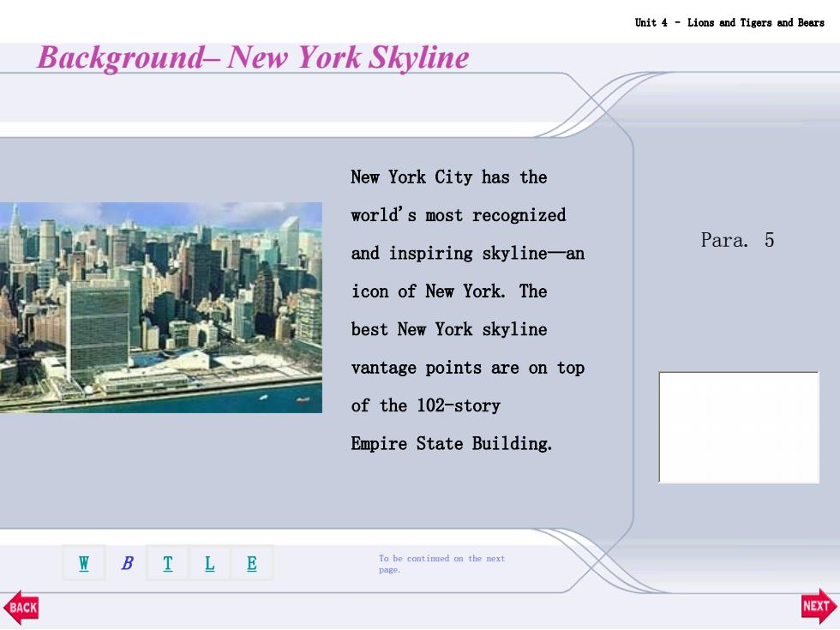Click the red BACK arrow button
Image resolution: width=840 pixels, height=630 pixels.
coord(21,608)
